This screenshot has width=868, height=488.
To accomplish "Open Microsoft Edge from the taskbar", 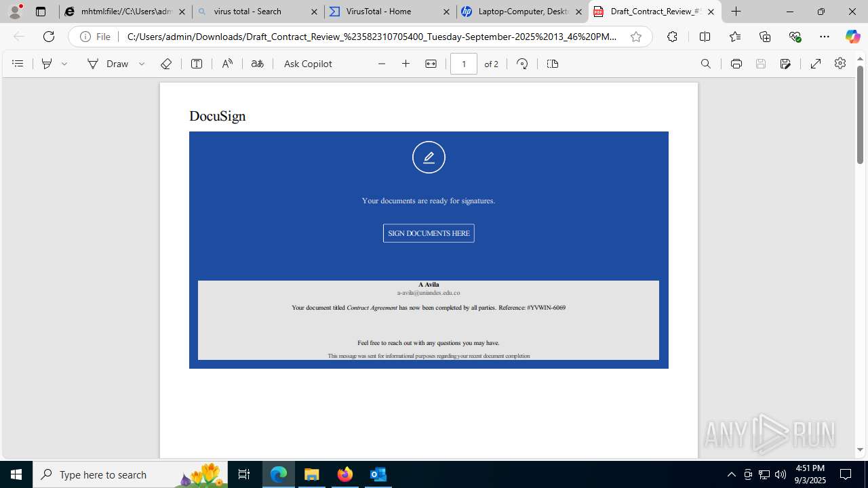I will point(279,474).
